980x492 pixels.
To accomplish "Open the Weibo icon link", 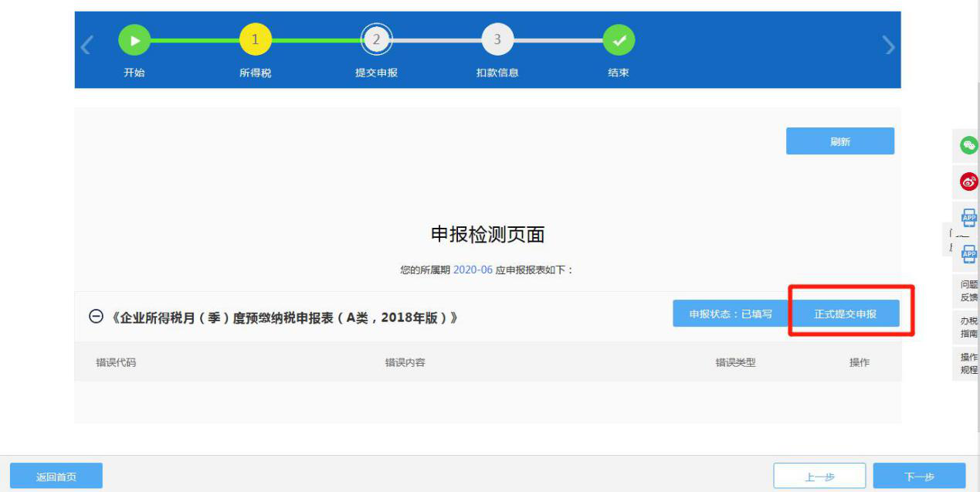I will click(x=968, y=182).
